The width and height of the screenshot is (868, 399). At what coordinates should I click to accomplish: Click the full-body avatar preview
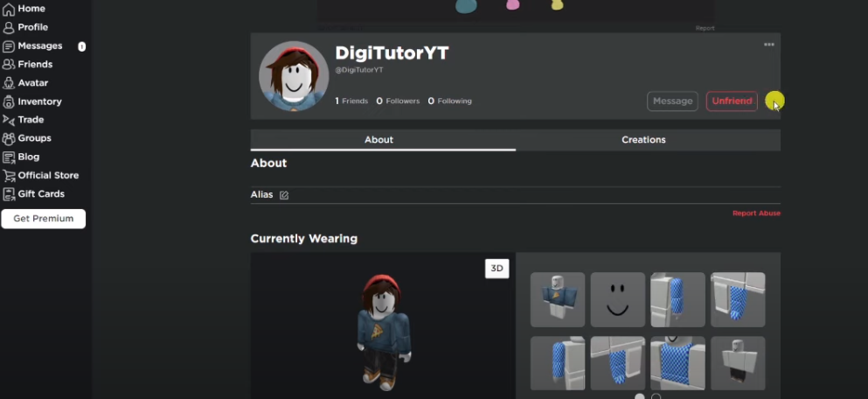click(383, 331)
